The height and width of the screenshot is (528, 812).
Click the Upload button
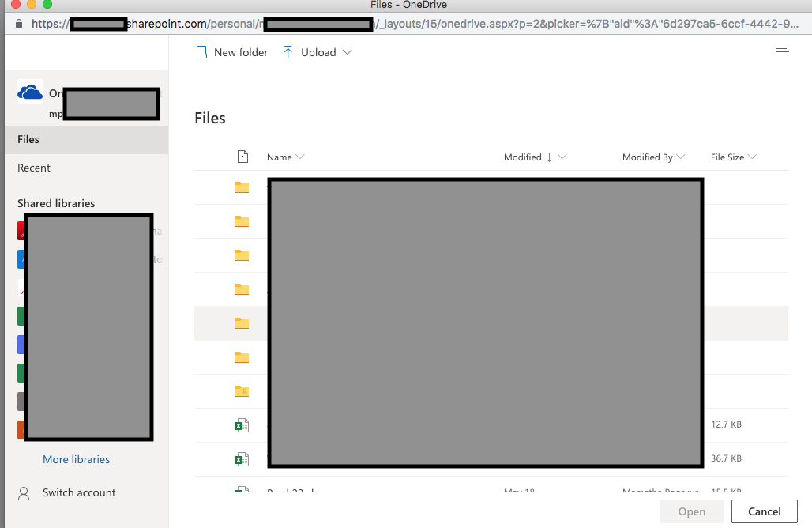pos(310,52)
